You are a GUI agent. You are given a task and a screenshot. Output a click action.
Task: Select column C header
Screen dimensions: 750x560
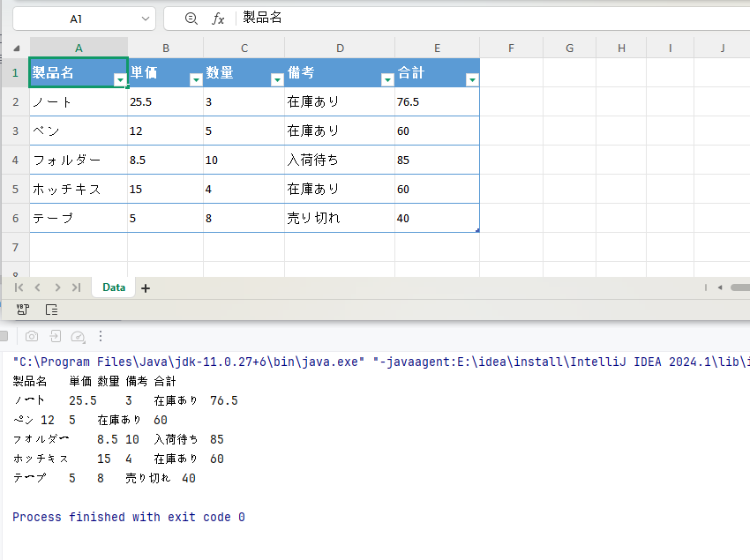pos(244,48)
